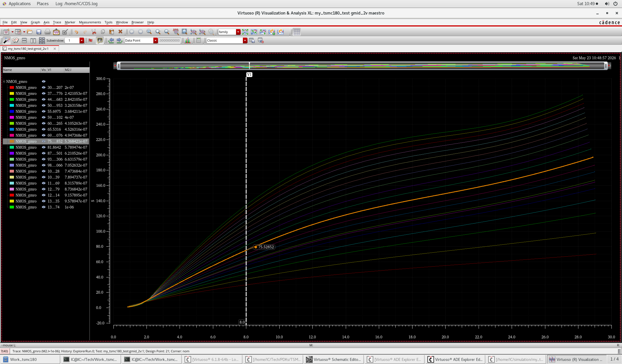Click the red flag marker icon

click(91, 40)
